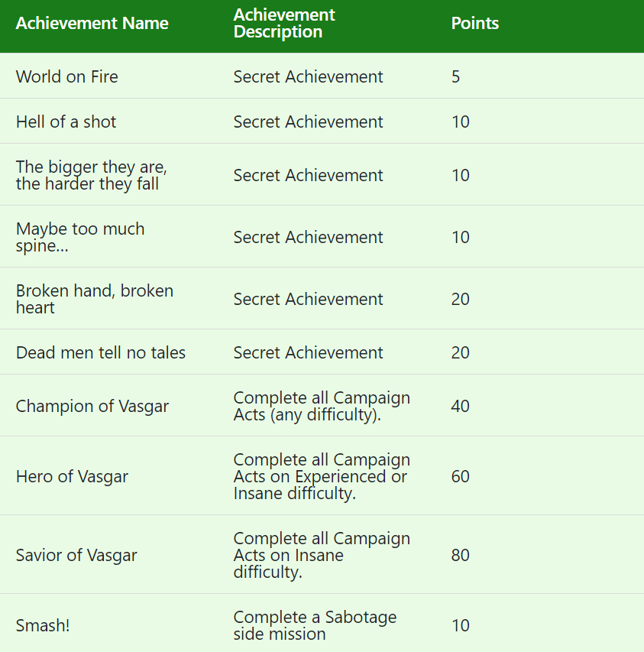Click the Points column header
644x652 pixels.
[475, 23]
